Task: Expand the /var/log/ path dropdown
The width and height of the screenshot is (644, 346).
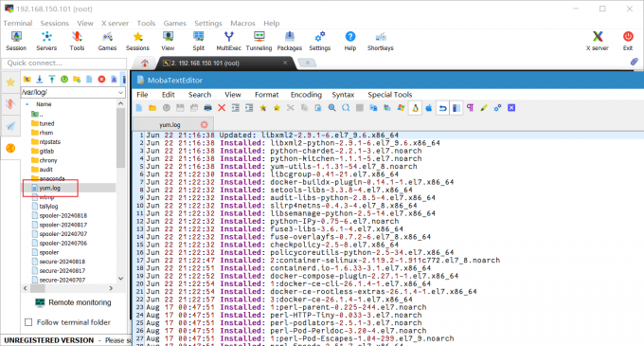Action: click(x=121, y=93)
